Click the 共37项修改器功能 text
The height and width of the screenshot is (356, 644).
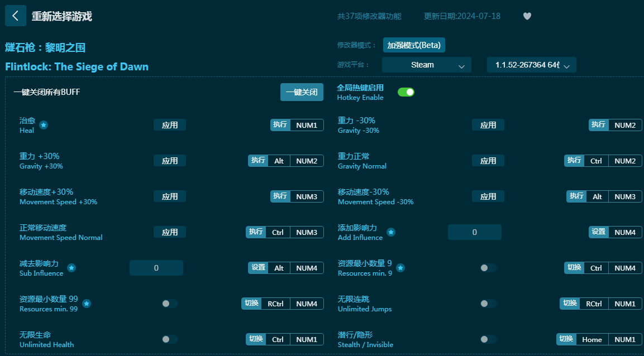coord(369,16)
